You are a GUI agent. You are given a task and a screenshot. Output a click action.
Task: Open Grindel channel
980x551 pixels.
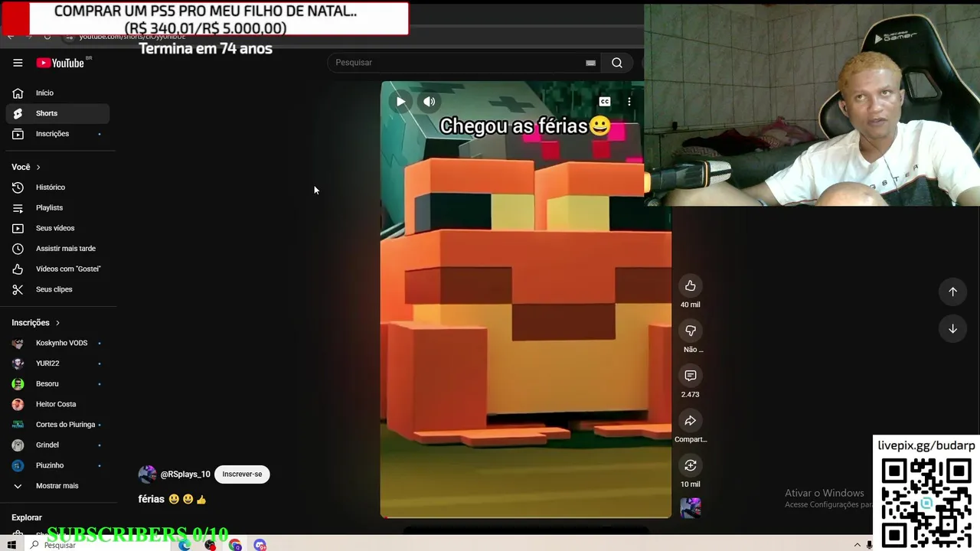tap(58, 445)
